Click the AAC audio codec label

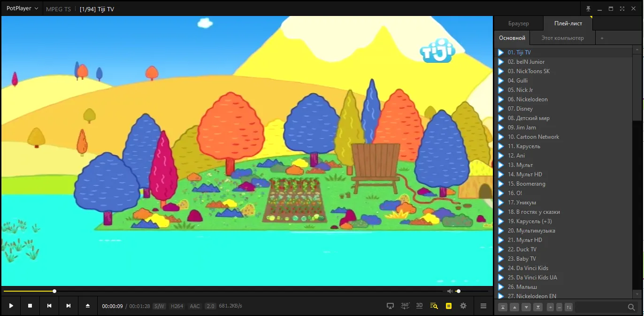[x=195, y=306]
